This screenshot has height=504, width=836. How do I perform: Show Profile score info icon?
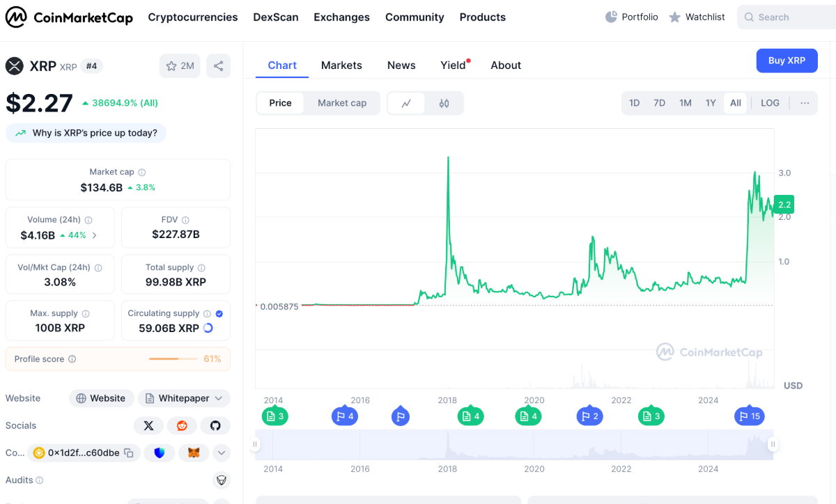click(x=72, y=359)
